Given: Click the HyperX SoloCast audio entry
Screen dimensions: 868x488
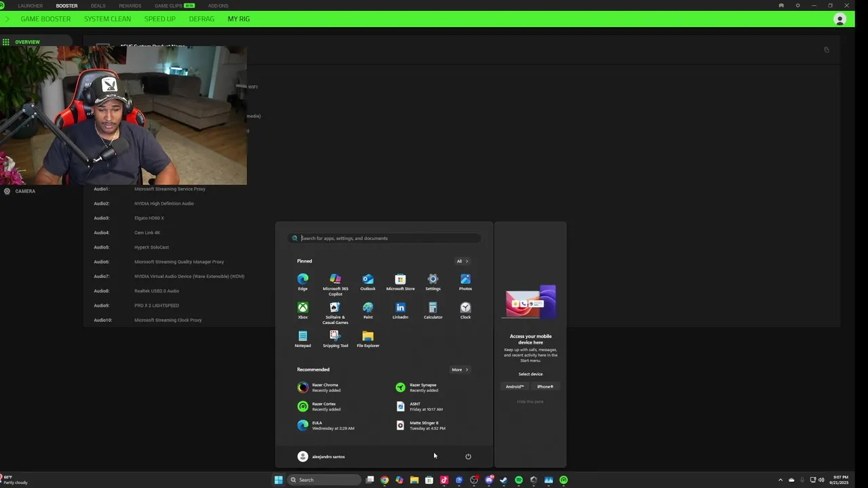Looking at the screenshot, I should coord(152,247).
